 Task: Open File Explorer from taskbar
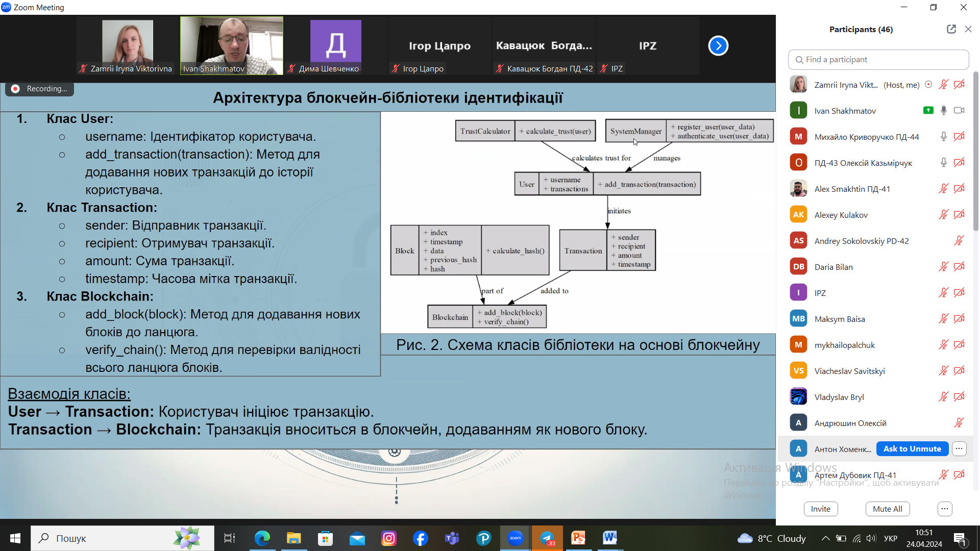click(293, 538)
